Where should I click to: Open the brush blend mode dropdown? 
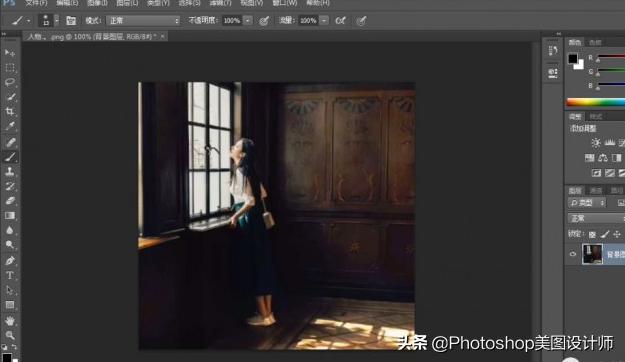(x=143, y=20)
